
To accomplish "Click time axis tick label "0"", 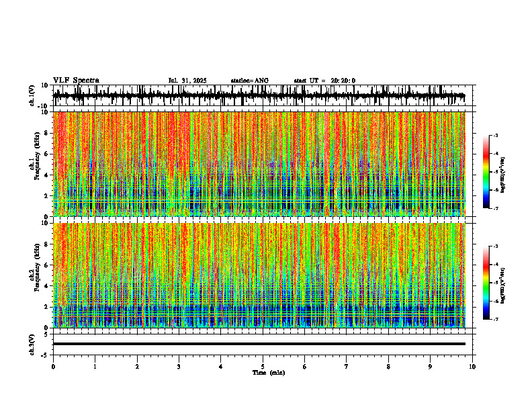I will [53, 367].
